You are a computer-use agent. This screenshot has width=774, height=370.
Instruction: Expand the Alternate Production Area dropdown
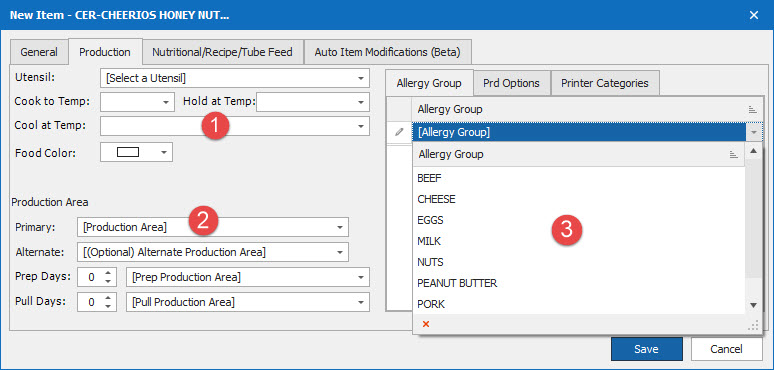pos(340,252)
